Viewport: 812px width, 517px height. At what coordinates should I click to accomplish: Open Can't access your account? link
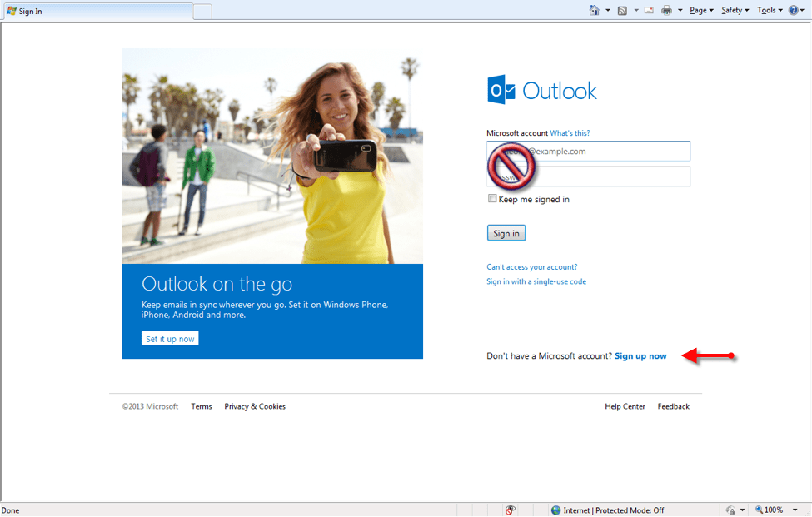pyautogui.click(x=532, y=267)
